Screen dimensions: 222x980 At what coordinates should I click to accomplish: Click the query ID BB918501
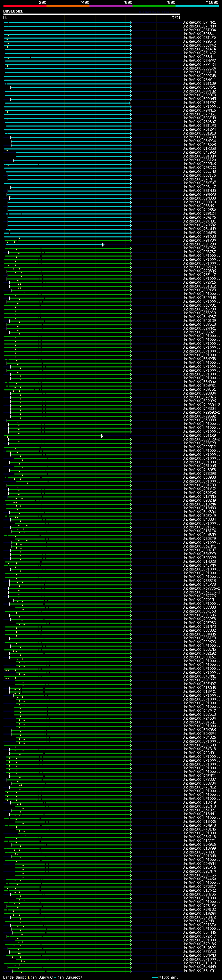[13, 11]
